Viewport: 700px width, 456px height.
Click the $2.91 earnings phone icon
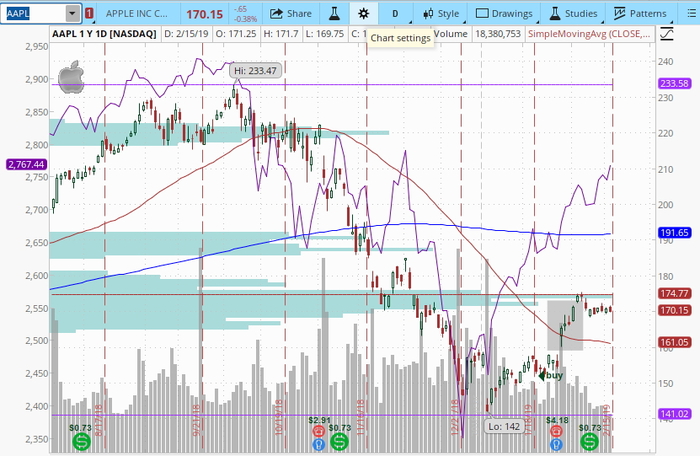point(318,431)
